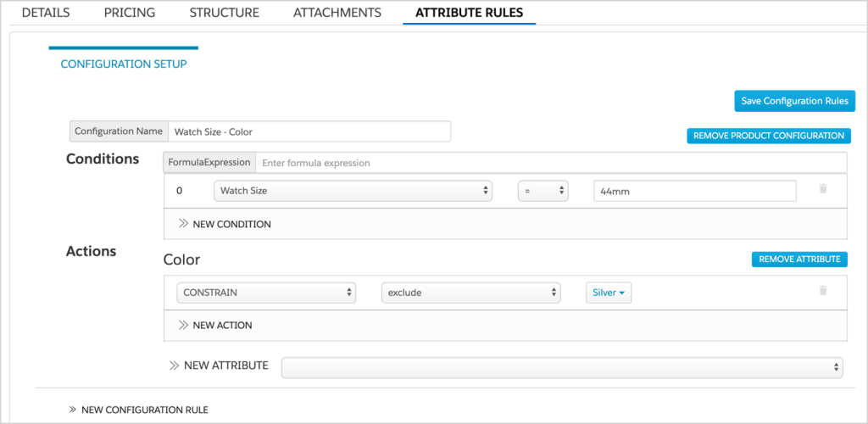Add a NEW ACTION to Color

216,325
